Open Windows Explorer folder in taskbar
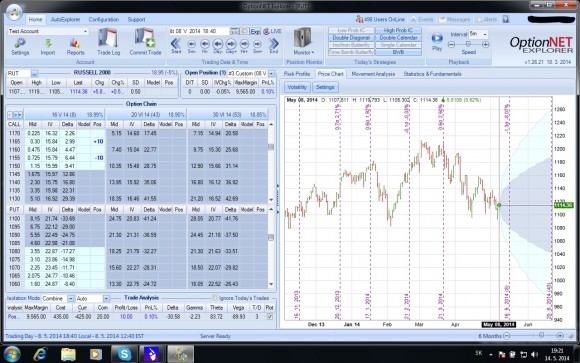Screen dimensions: 580x363 click(x=68, y=354)
